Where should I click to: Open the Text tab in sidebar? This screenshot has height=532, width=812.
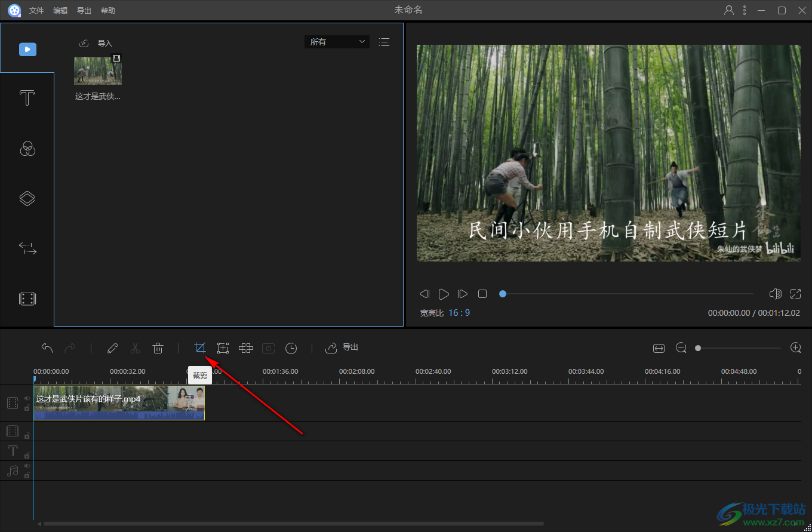point(27,98)
